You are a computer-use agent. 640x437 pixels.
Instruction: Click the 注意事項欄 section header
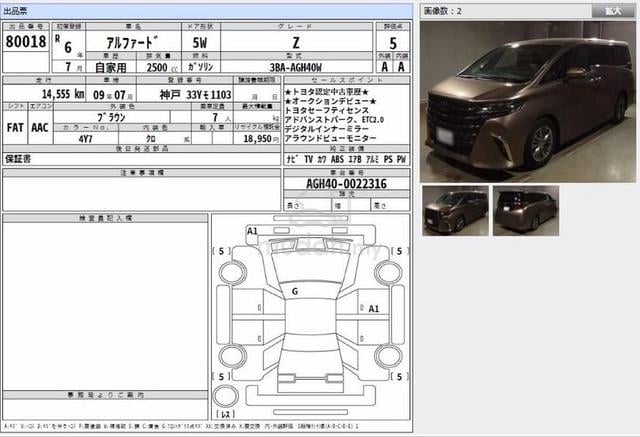pos(142,173)
